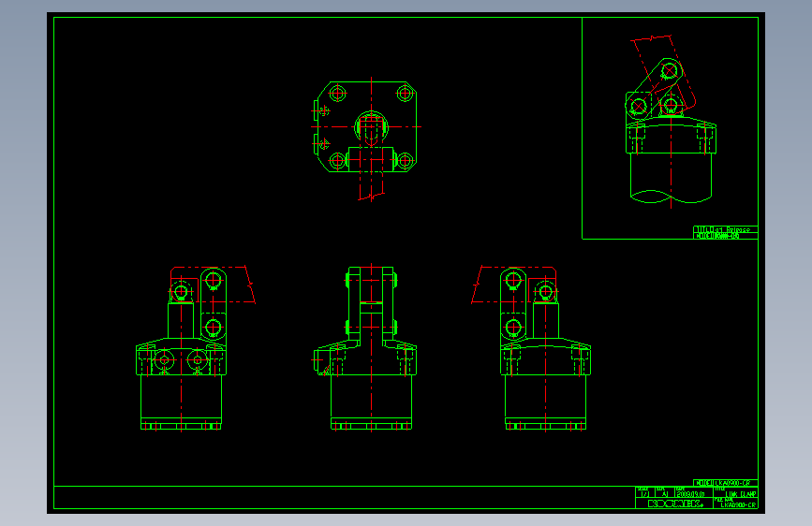Select the top-left mounting hole in plan view
This screenshot has width=812, height=526.
pyautogui.click(x=338, y=94)
